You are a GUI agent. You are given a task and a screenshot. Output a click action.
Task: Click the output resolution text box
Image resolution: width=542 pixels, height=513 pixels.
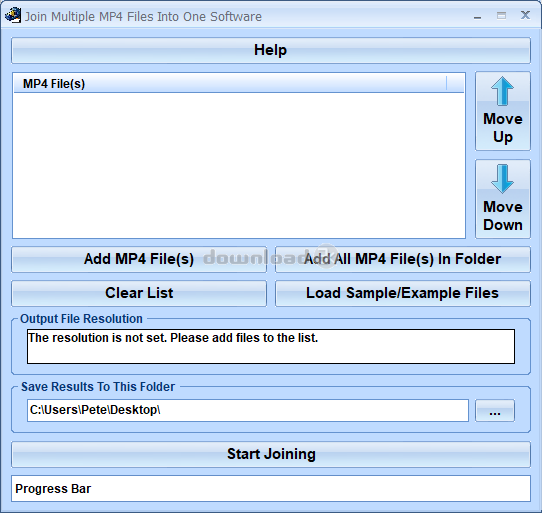point(271,346)
